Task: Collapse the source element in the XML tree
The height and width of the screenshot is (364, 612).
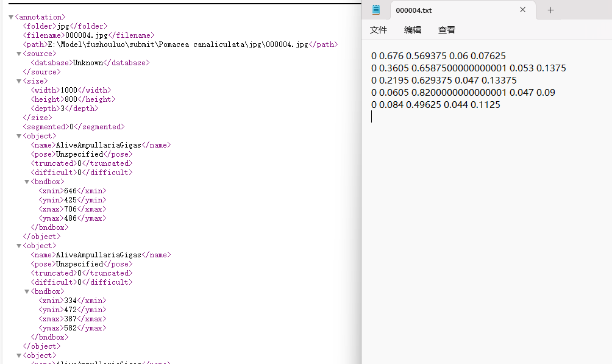Action: pyautogui.click(x=20, y=53)
